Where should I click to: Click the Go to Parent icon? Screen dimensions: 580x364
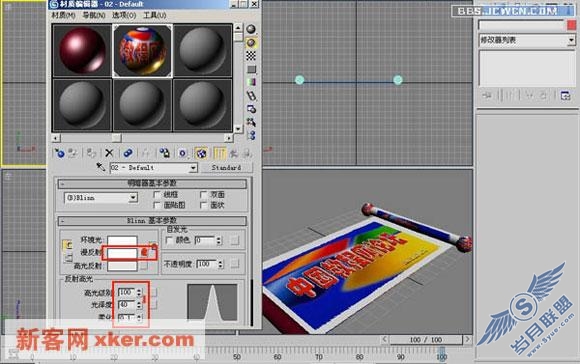coord(234,153)
